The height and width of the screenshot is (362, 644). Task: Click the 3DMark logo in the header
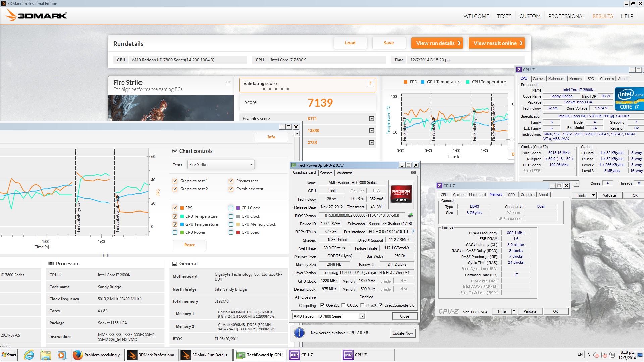[36, 15]
